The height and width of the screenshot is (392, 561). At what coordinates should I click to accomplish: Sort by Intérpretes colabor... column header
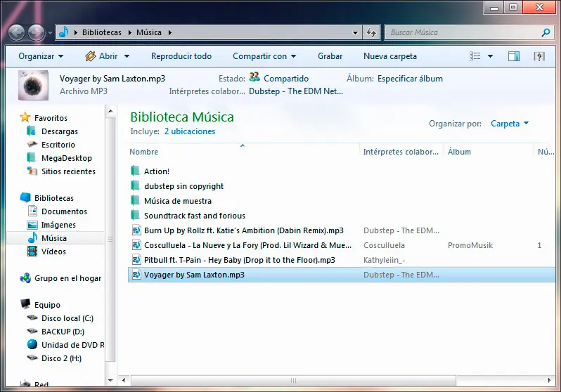[x=401, y=152]
